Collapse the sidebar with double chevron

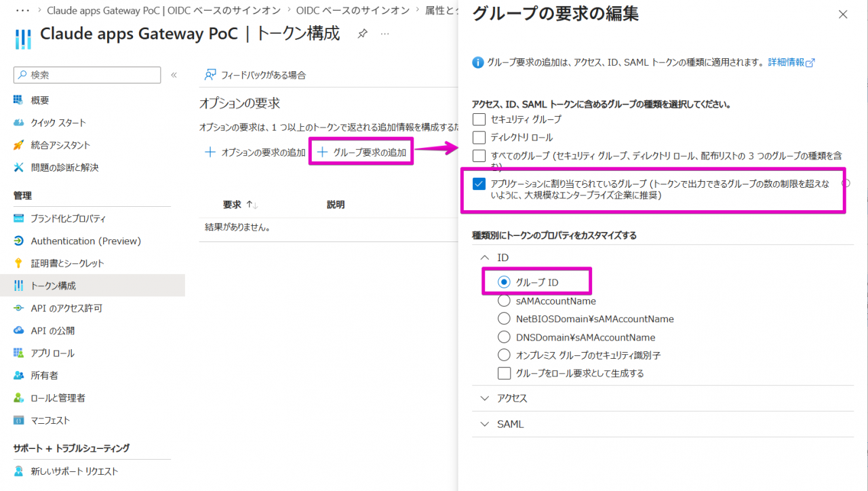(174, 75)
